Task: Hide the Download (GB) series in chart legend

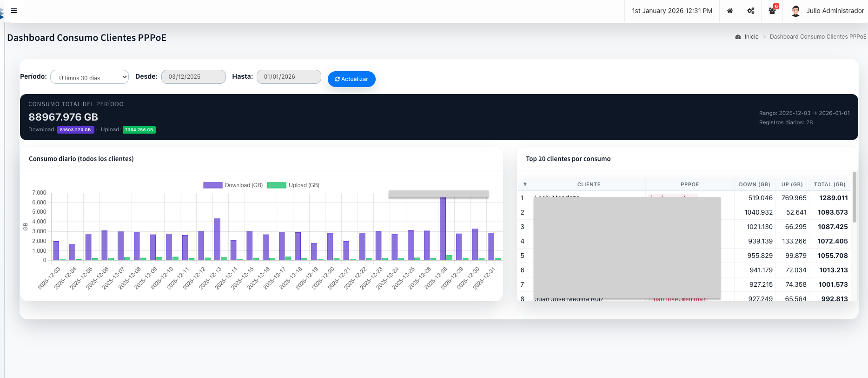Action: coord(233,185)
